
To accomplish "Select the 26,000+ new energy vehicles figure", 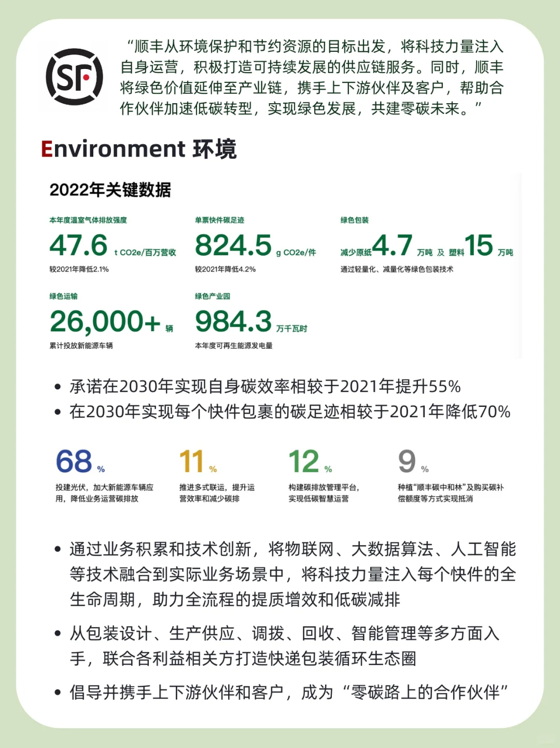I will 109,321.
